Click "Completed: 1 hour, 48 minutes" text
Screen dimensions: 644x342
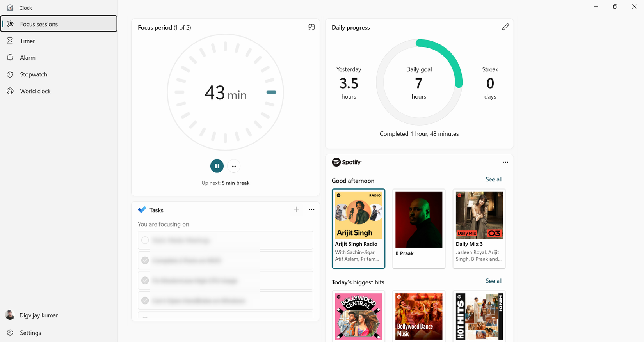(419, 134)
